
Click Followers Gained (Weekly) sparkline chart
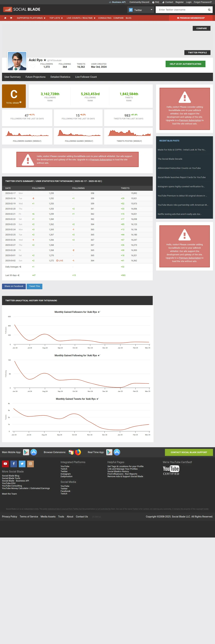pyautogui.click(x=27, y=133)
